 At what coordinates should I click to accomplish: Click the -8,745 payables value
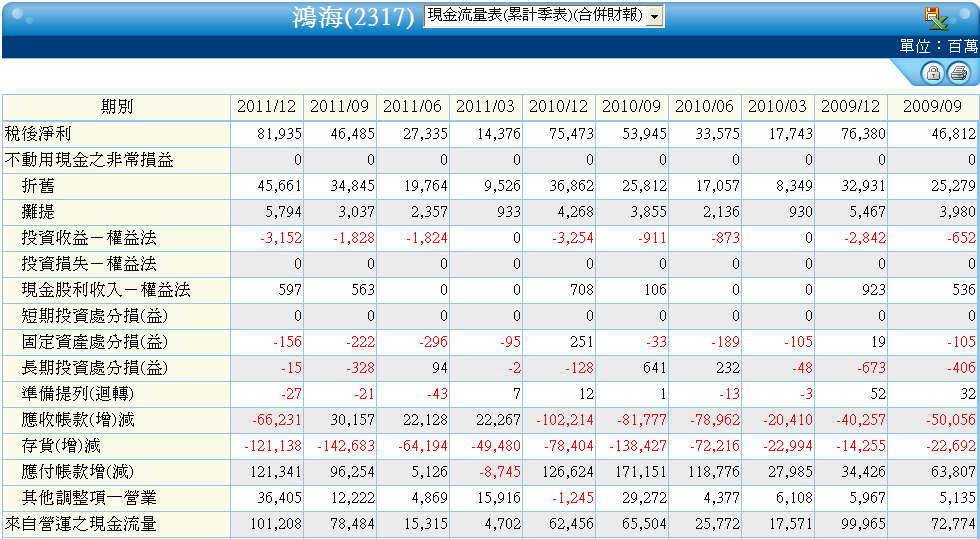click(500, 472)
